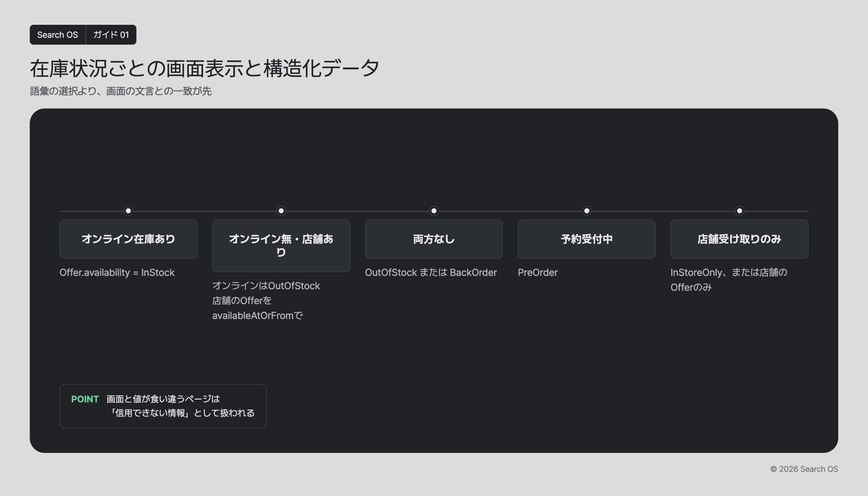
Task: Click the PreOrder text
Action: (538, 272)
